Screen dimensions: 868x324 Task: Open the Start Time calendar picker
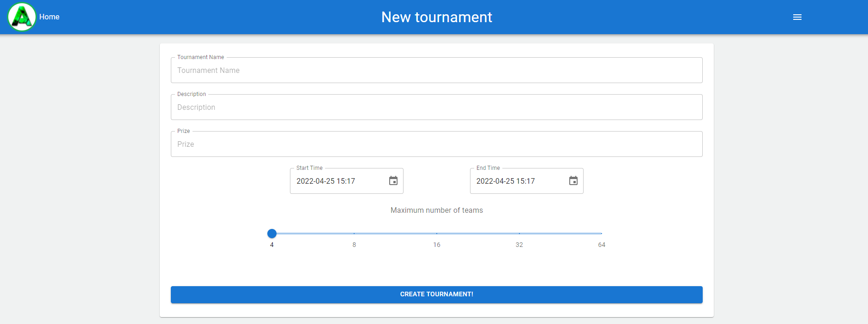pyautogui.click(x=393, y=181)
